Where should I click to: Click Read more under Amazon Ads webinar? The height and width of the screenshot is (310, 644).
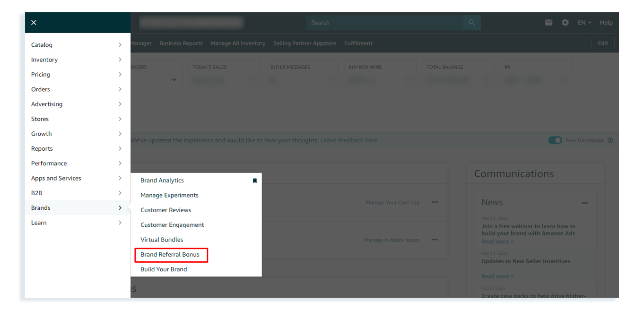click(x=497, y=241)
